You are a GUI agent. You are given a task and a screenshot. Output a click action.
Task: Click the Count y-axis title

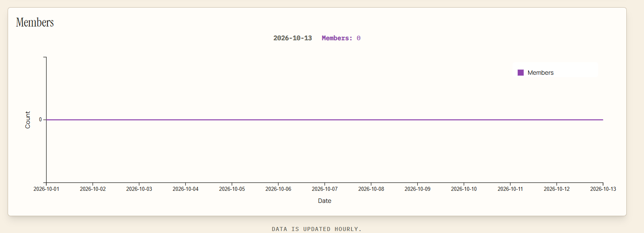point(28,120)
